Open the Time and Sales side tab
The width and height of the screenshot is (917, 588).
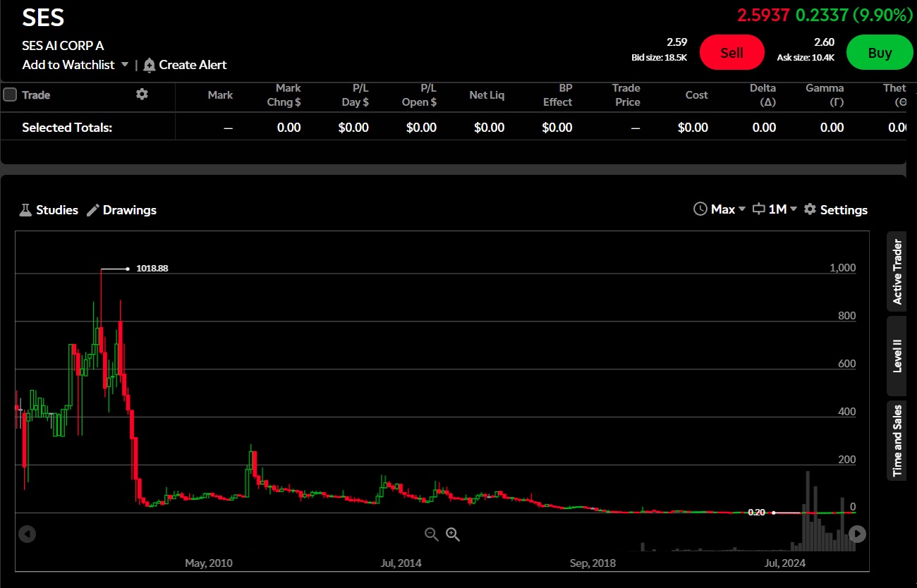pyautogui.click(x=897, y=441)
